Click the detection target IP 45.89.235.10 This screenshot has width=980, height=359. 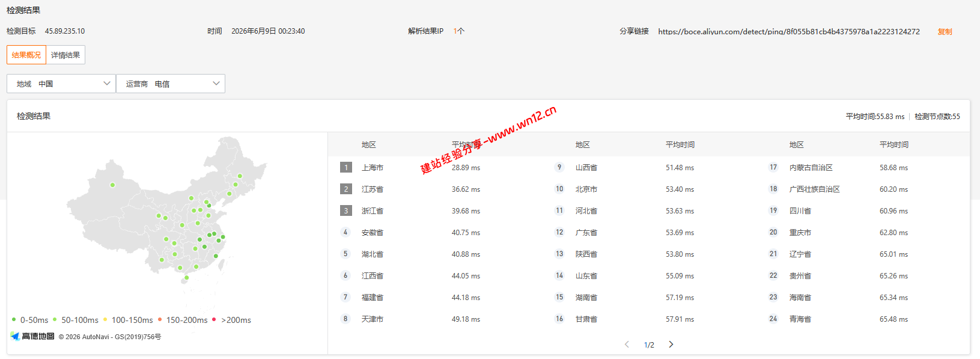pyautogui.click(x=65, y=31)
